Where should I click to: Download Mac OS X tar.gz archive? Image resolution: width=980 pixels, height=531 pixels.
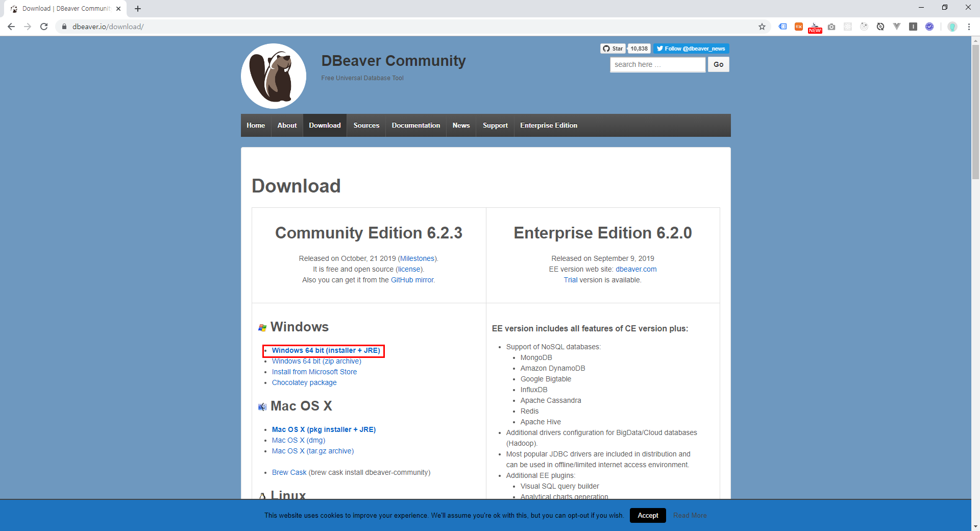click(313, 451)
